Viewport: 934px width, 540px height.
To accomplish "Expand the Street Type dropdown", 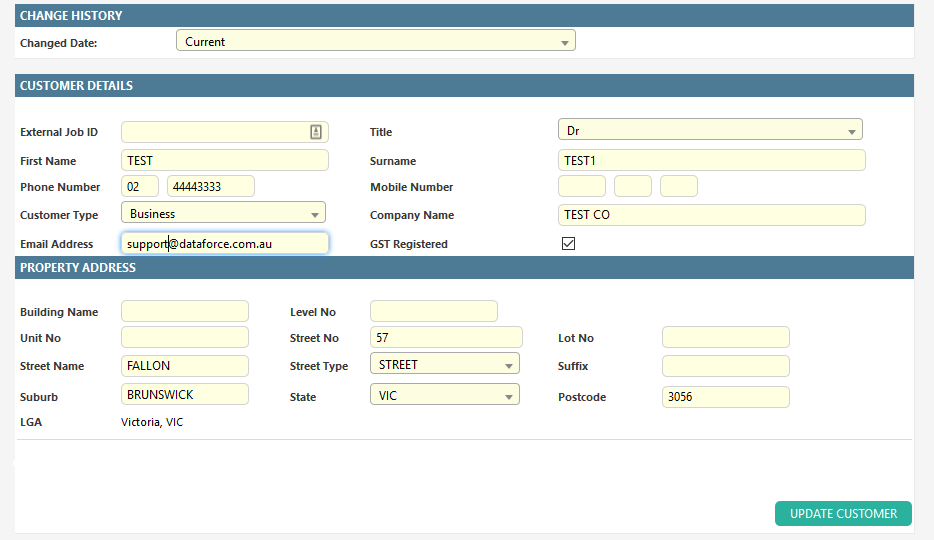I will (444, 365).
